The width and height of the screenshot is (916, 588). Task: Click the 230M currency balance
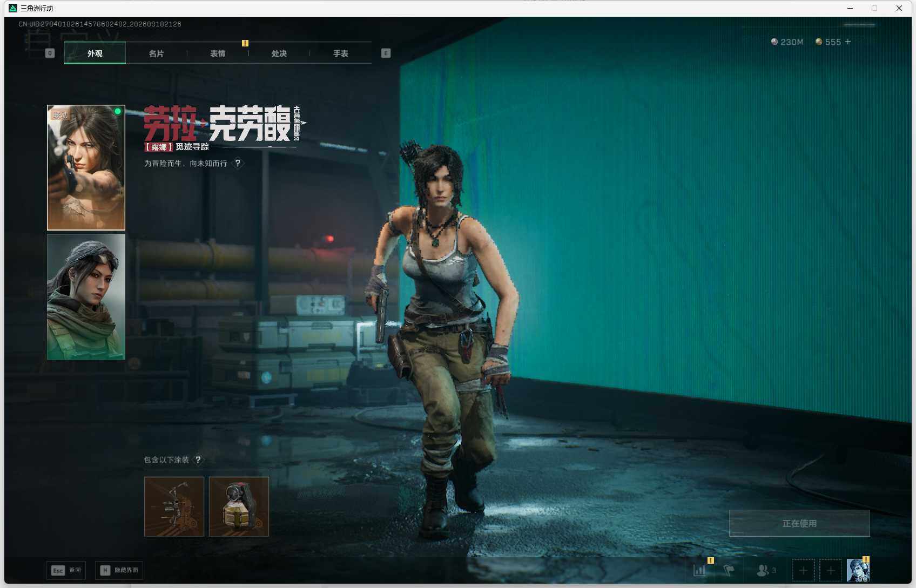(x=787, y=42)
